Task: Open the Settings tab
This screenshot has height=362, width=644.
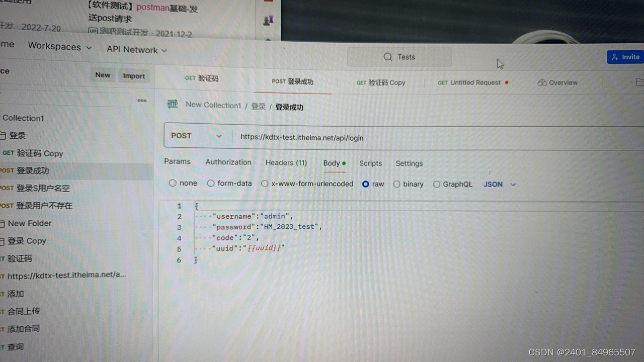Action: 409,163
